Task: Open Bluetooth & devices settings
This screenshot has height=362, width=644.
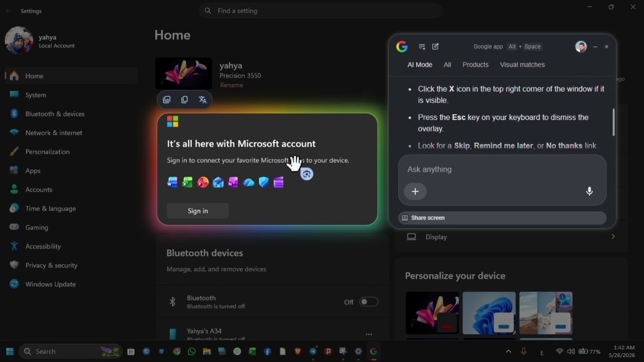Action: [70, 114]
